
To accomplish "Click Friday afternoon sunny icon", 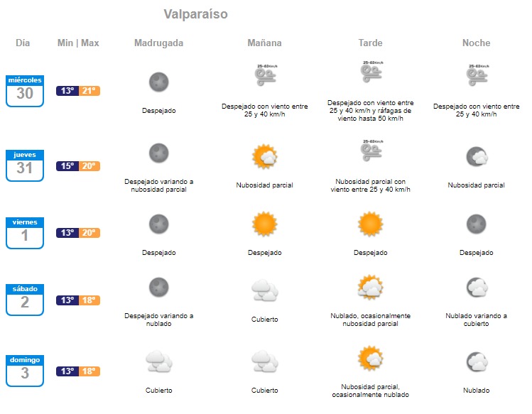I will coord(370,224).
